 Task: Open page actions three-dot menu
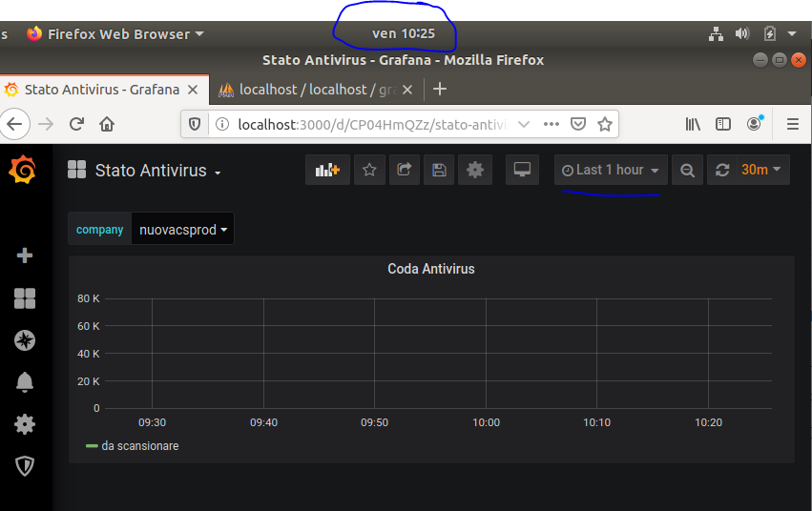(x=551, y=124)
